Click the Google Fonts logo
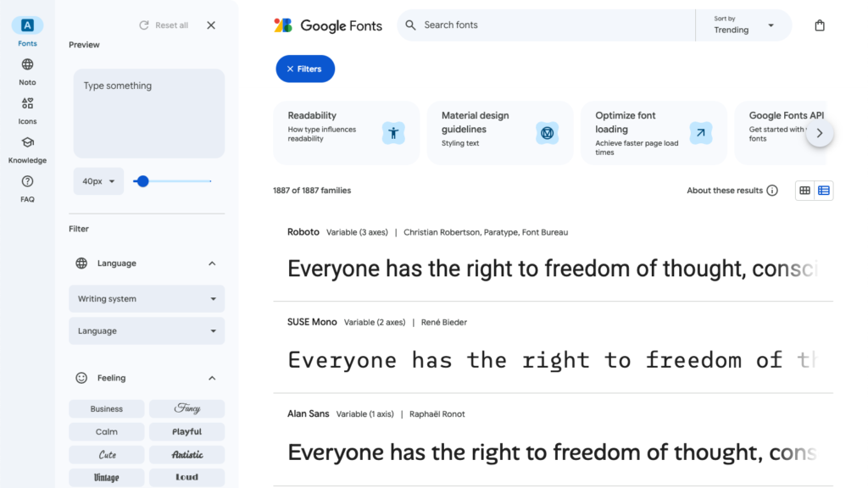Viewport: 868px width, 488px height. tap(327, 25)
